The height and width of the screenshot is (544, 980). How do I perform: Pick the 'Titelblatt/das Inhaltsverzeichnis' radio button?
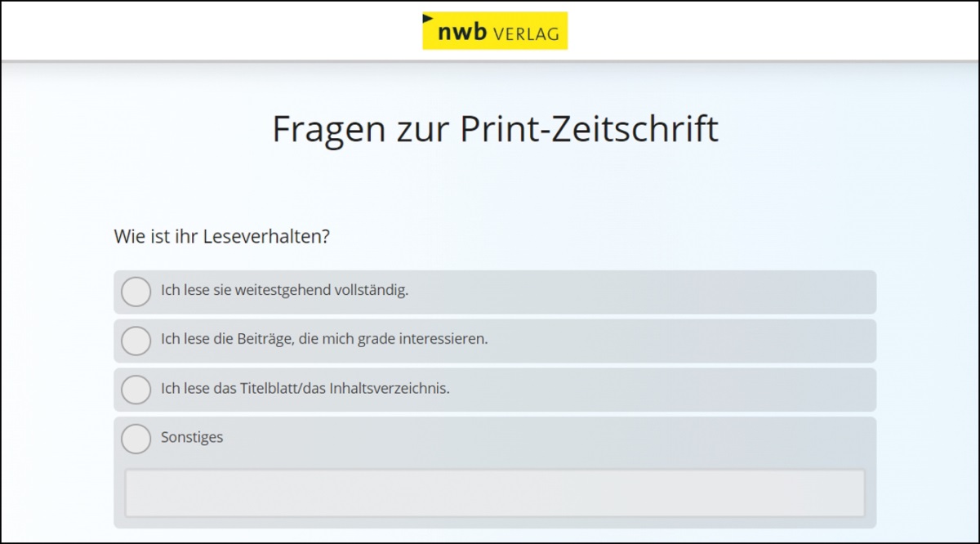(136, 390)
